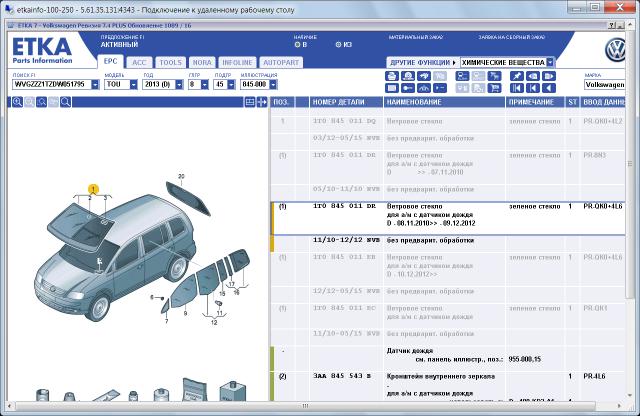Select part number 1T0 845 011 DQ

[x=344, y=121]
